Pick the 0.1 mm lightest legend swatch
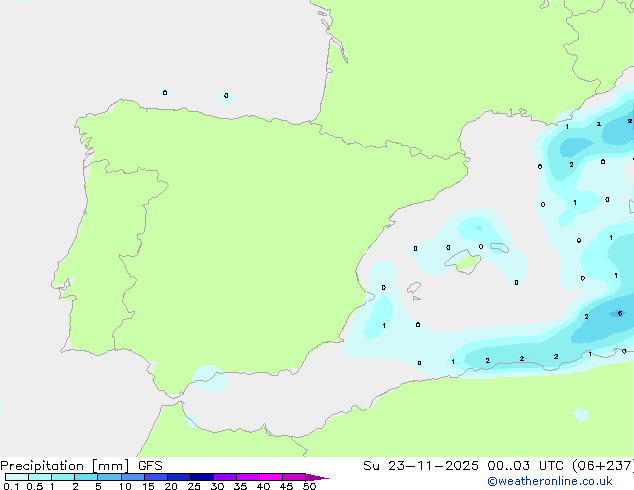Viewport: 634px width, 490px height. 16,477
